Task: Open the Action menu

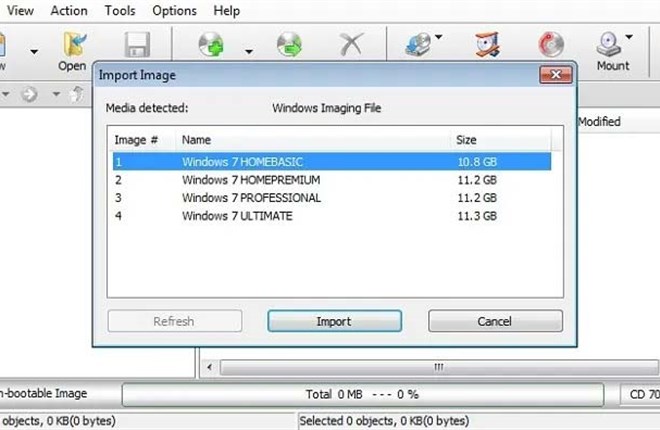Action: [x=69, y=11]
